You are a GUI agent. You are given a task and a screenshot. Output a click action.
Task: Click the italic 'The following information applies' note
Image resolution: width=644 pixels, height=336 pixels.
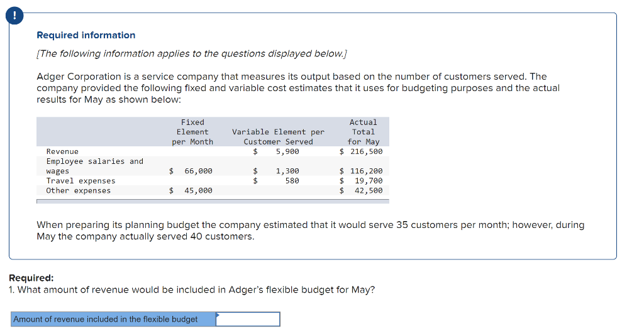click(192, 54)
